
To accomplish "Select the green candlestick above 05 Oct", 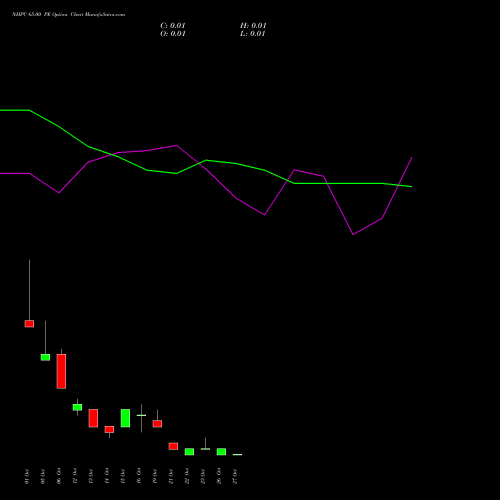I will [45, 357].
